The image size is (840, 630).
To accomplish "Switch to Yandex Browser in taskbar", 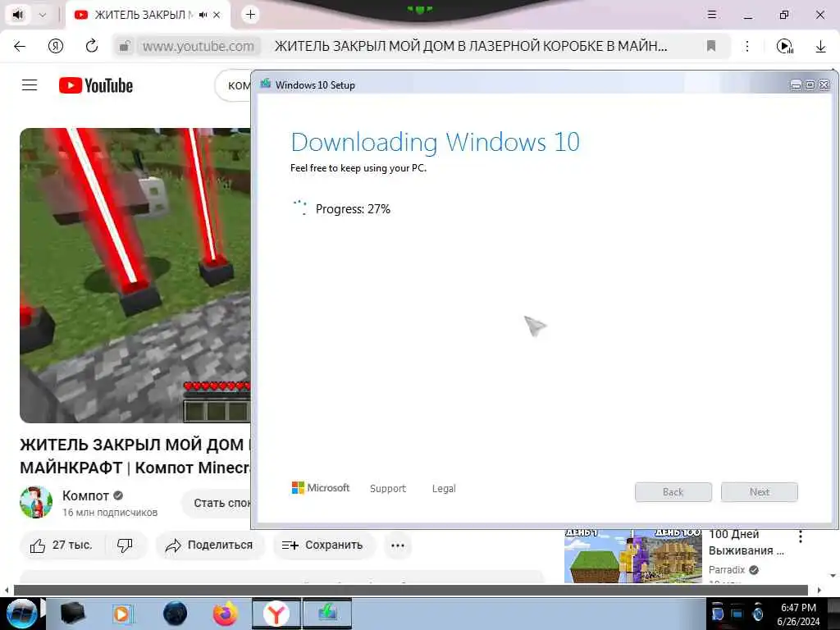I will tap(276, 614).
